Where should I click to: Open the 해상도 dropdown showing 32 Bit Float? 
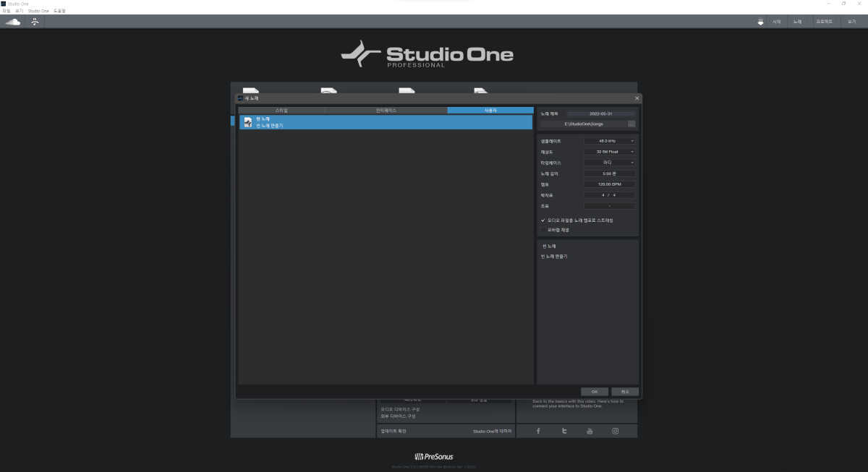(x=609, y=152)
